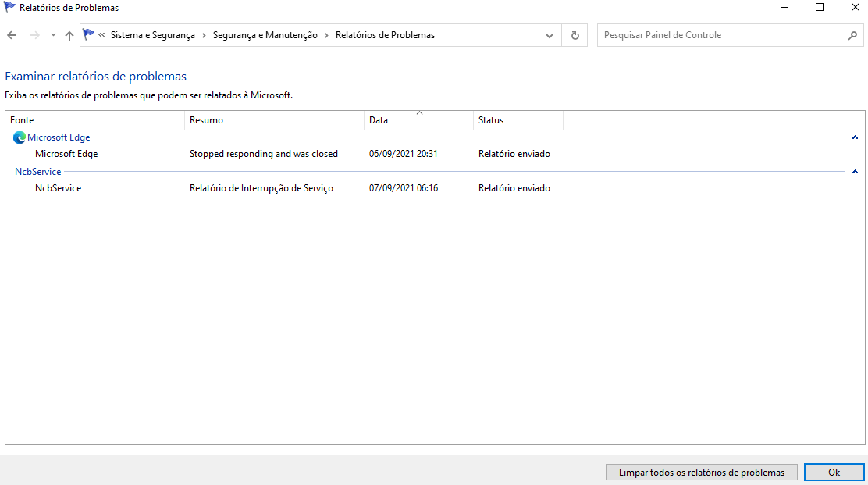Maximize the Relatórios de Problemas window

point(820,8)
